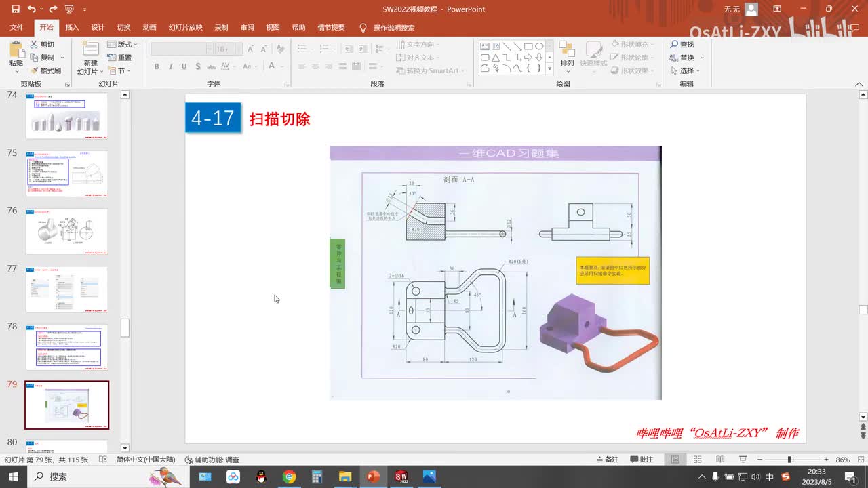Collapse the ribbon with the chevron

coord(859,83)
